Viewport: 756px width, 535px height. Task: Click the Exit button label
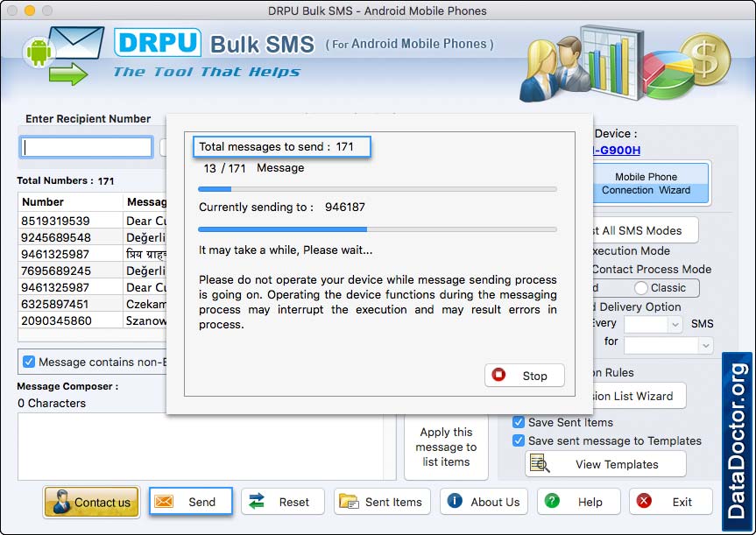tap(682, 503)
